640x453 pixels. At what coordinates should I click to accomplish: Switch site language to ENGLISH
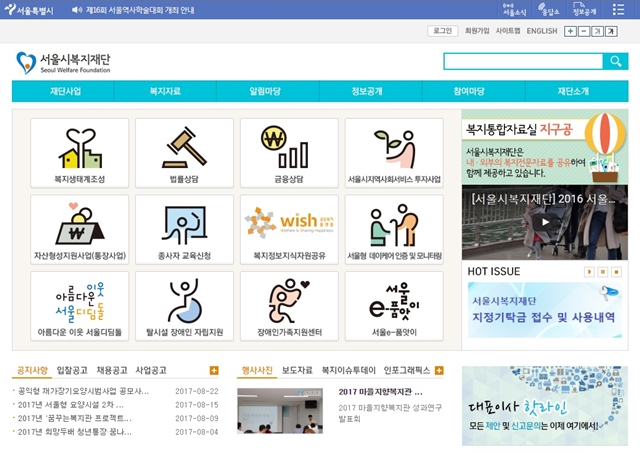point(542,31)
